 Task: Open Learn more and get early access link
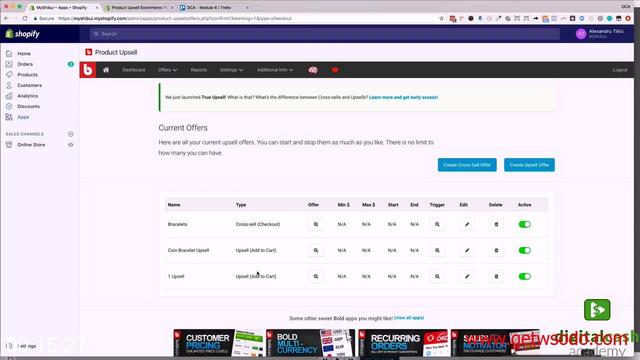(x=403, y=97)
